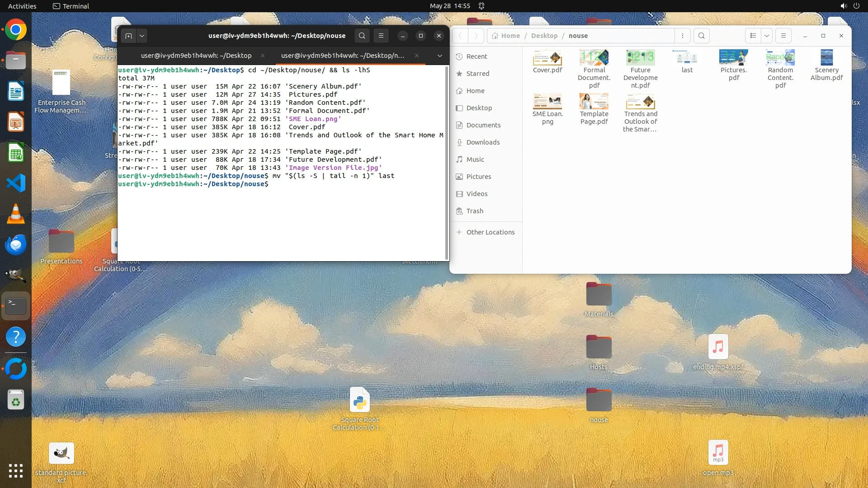This screenshot has height=488, width=868.
Task: Expand the new tab profile dropdown arrow
Action: click(x=142, y=36)
